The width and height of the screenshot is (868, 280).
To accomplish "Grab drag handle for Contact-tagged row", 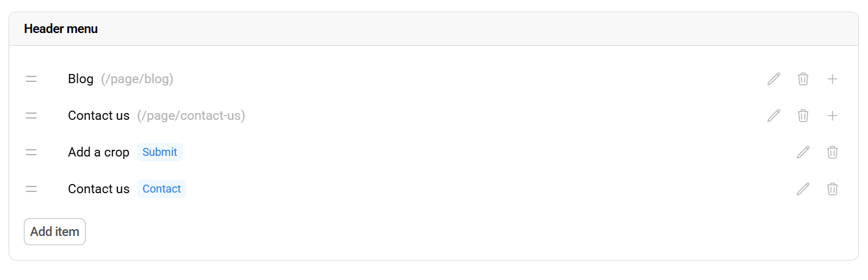I will (x=31, y=189).
